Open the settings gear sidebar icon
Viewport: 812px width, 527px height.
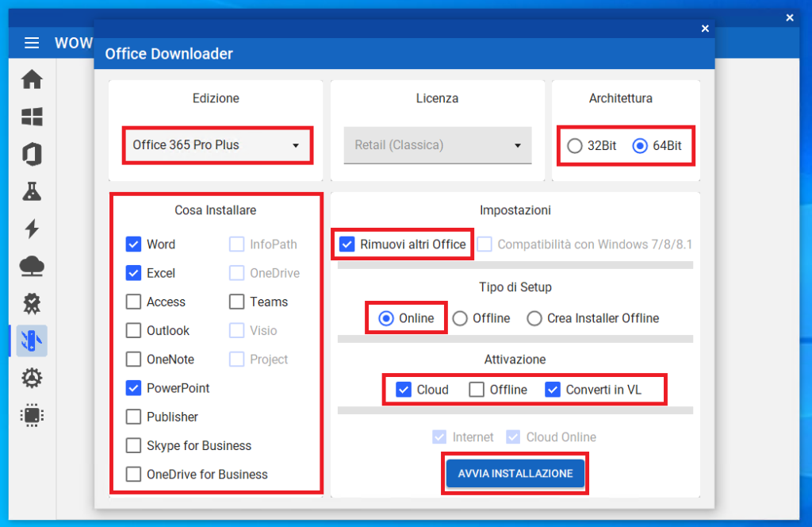click(32, 378)
